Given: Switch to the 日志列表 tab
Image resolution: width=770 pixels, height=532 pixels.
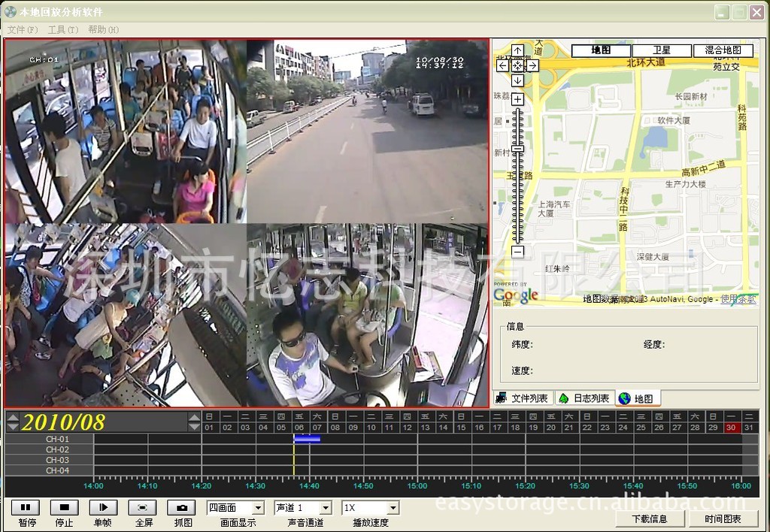Looking at the screenshot, I should click(x=585, y=398).
